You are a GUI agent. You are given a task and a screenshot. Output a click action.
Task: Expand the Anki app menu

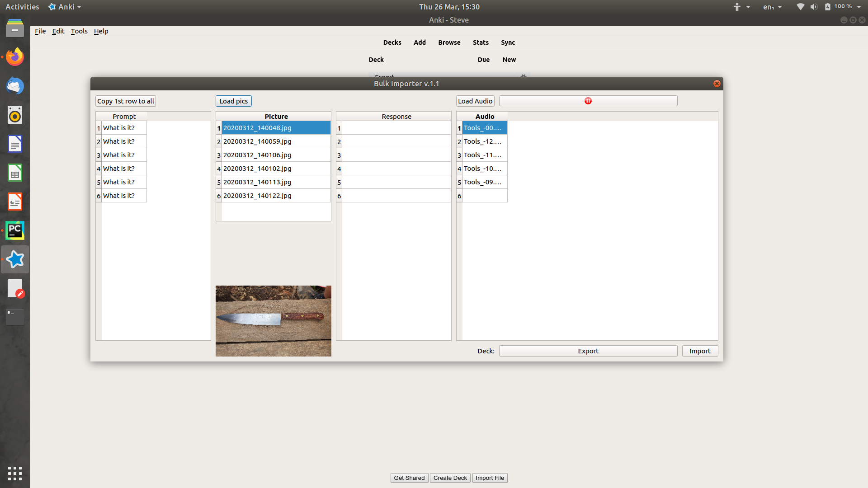click(x=66, y=7)
